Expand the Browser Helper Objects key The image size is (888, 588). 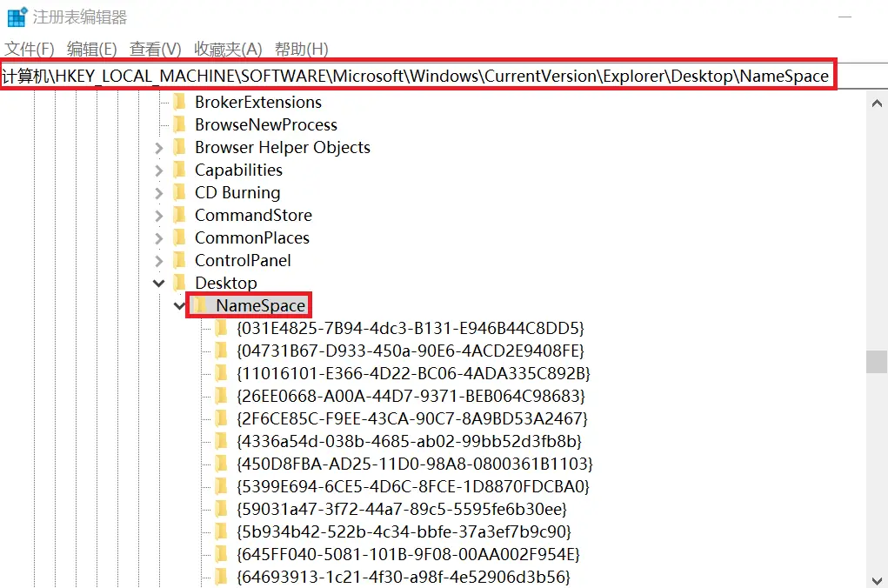pos(159,148)
